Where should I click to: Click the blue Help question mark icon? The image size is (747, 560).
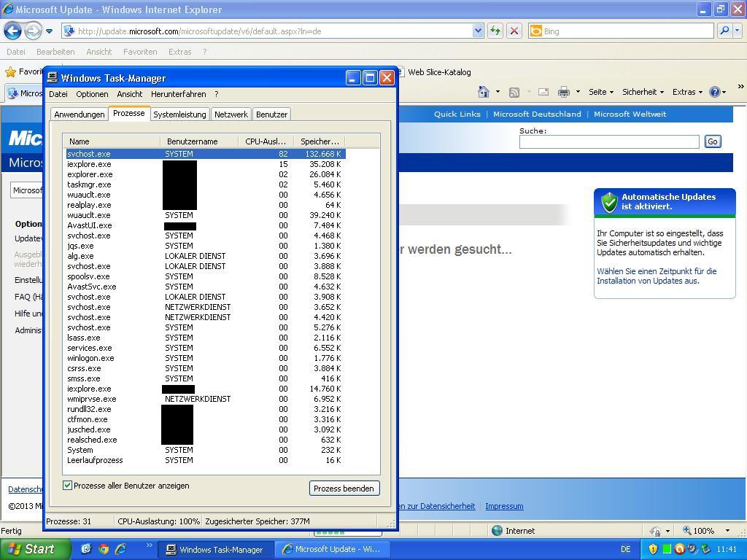tap(715, 92)
